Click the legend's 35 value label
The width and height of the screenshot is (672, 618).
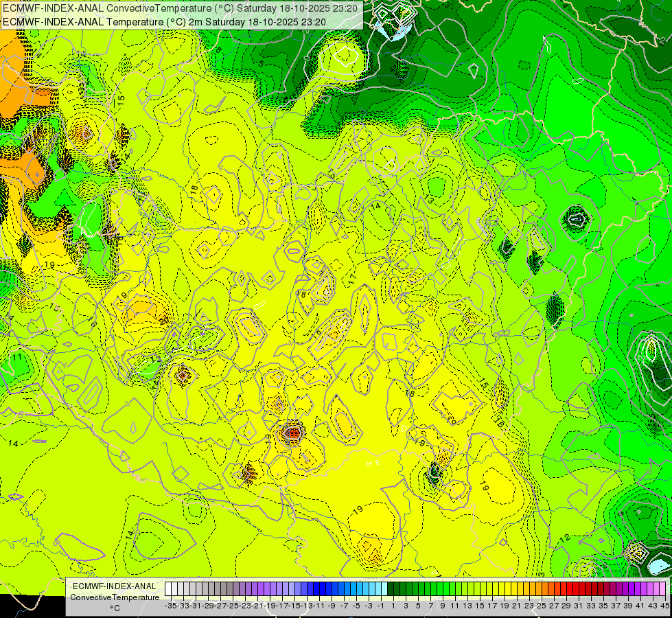pos(603,606)
